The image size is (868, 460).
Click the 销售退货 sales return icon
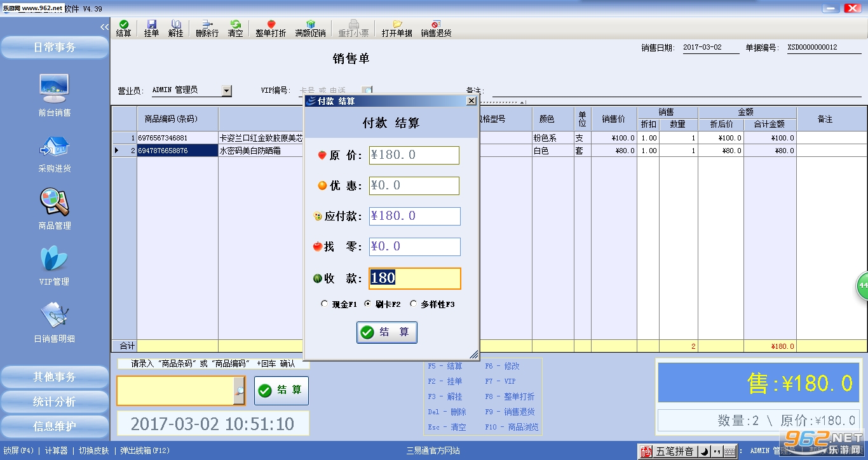pos(436,29)
